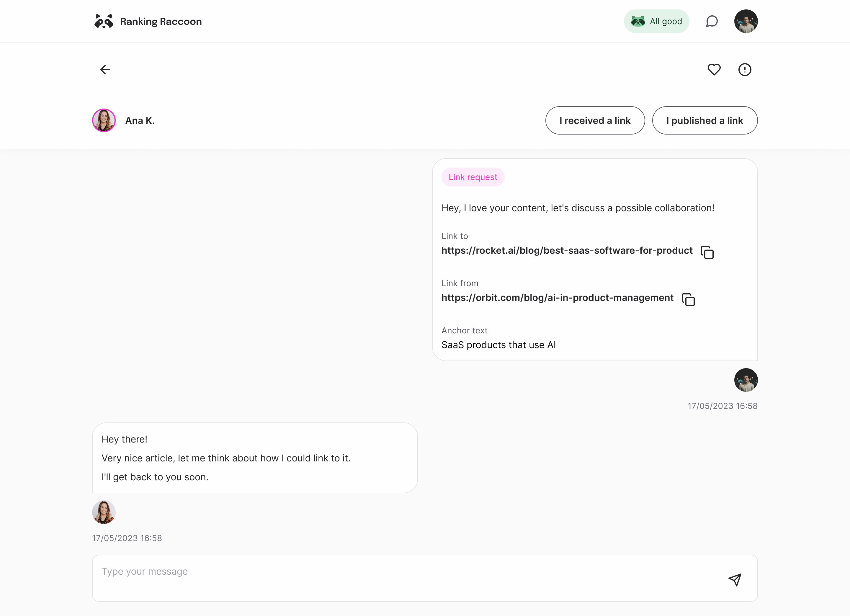Viewport: 850px width, 616px height.
Task: Click the Ranking Raccoon logo icon
Action: tap(103, 21)
